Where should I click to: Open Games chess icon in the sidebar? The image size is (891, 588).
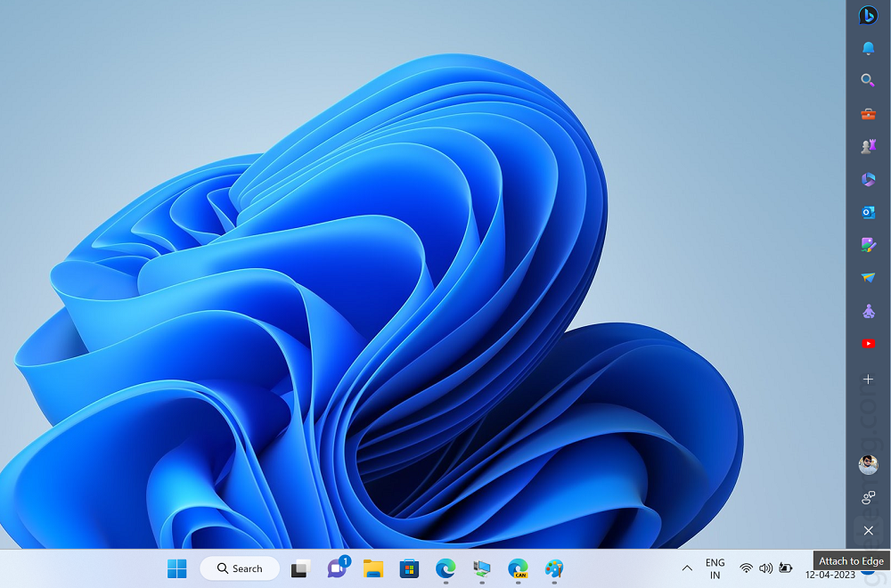pos(868,147)
